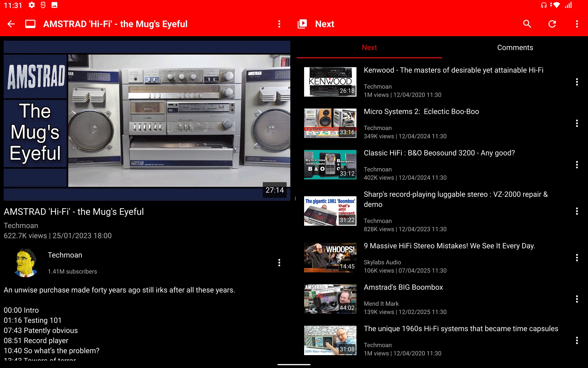Tap the Techmoan Lego avatar
This screenshot has width=588, height=368.
(26, 263)
